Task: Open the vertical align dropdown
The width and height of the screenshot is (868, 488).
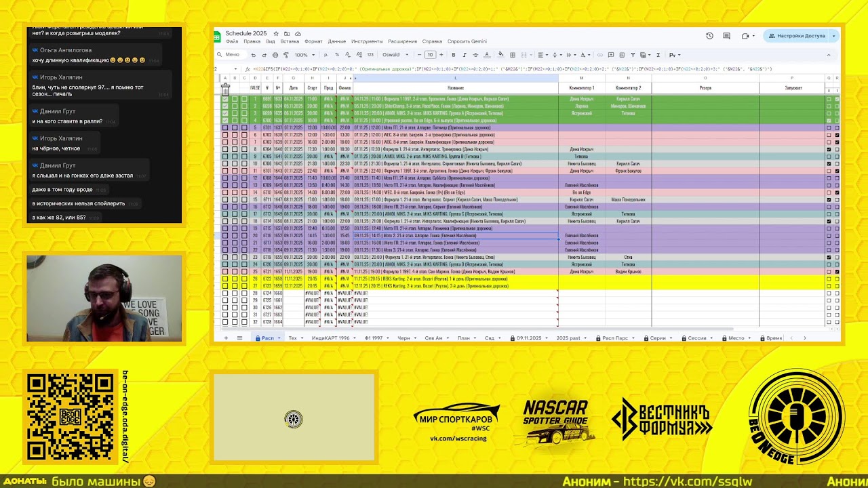Action: coord(557,55)
